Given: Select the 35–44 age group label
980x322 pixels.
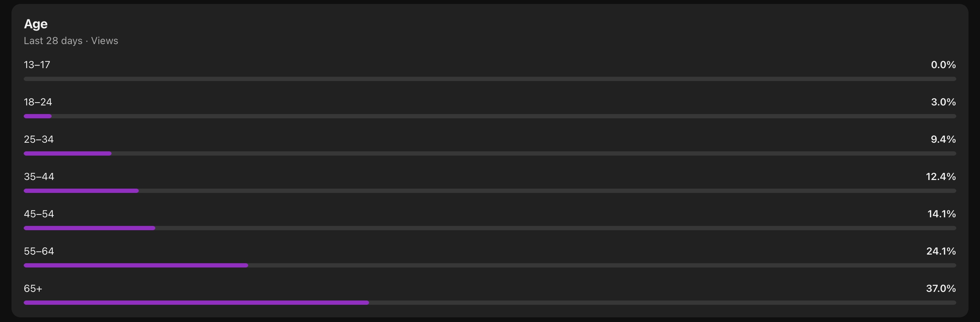Looking at the screenshot, I should [x=39, y=176].
